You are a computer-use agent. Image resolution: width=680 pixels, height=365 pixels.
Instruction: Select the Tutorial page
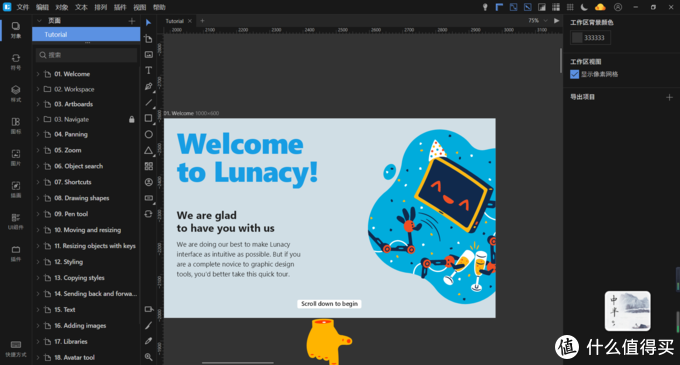click(86, 34)
